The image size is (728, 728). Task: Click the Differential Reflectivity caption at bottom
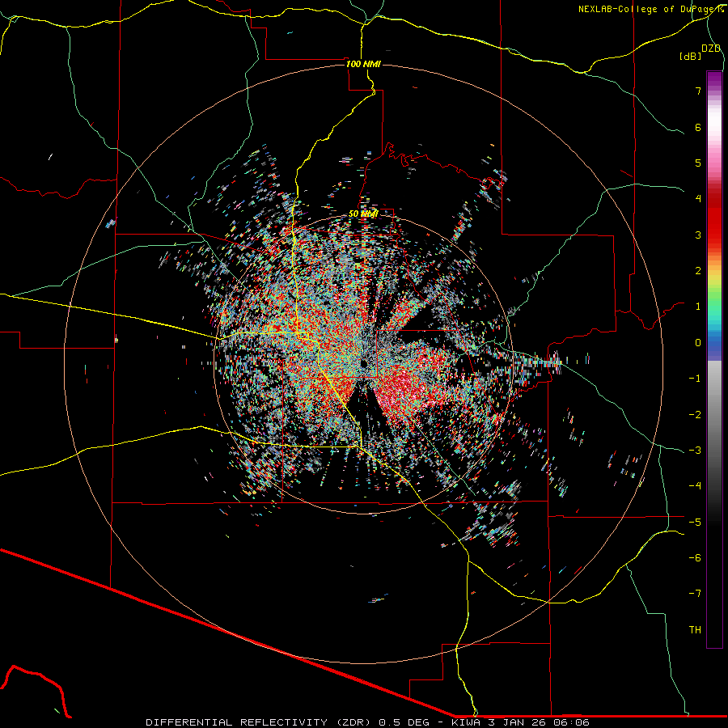click(368, 722)
